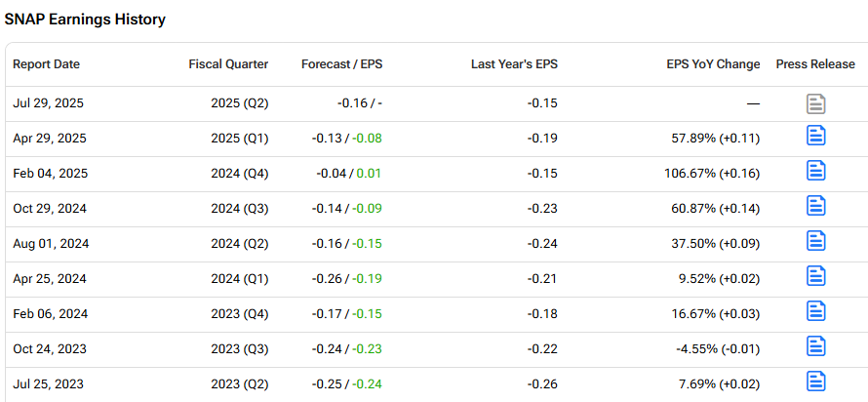Select the Feb 04, 2025 report date
Image resolution: width=868 pixels, height=402 pixels.
point(51,174)
